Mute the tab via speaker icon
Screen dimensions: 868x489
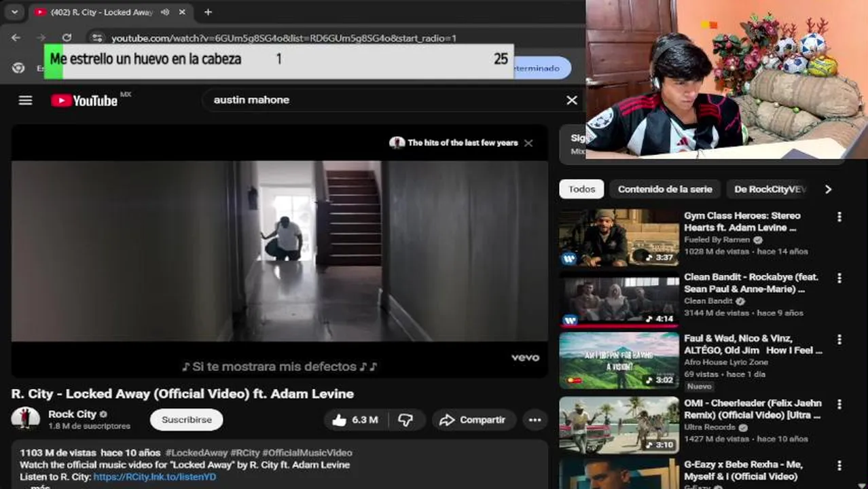point(165,12)
